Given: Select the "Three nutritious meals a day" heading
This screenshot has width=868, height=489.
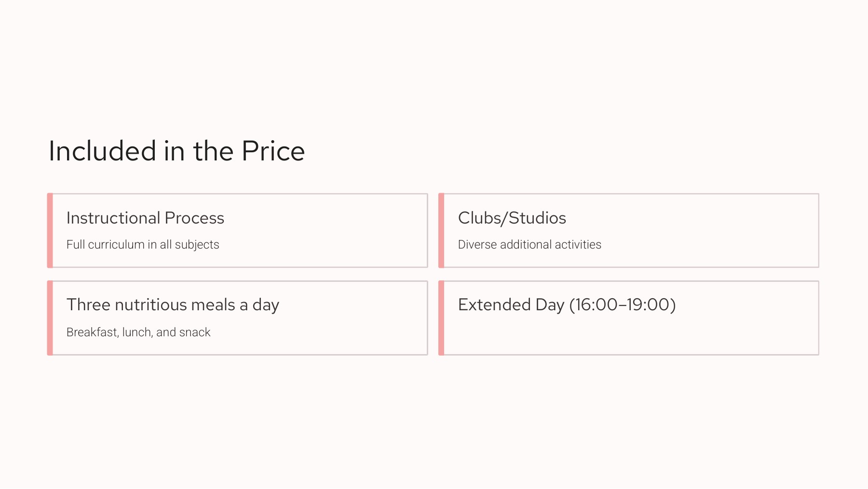Looking at the screenshot, I should [x=173, y=305].
